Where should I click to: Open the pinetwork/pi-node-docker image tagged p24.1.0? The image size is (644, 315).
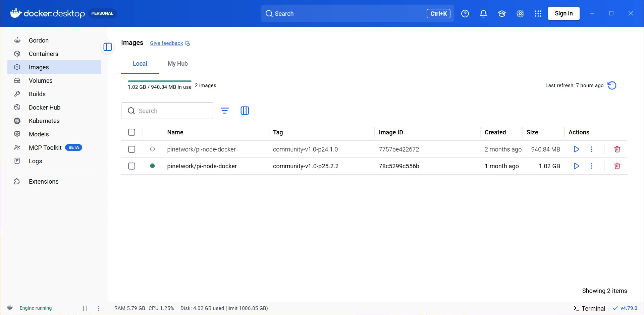(x=201, y=149)
